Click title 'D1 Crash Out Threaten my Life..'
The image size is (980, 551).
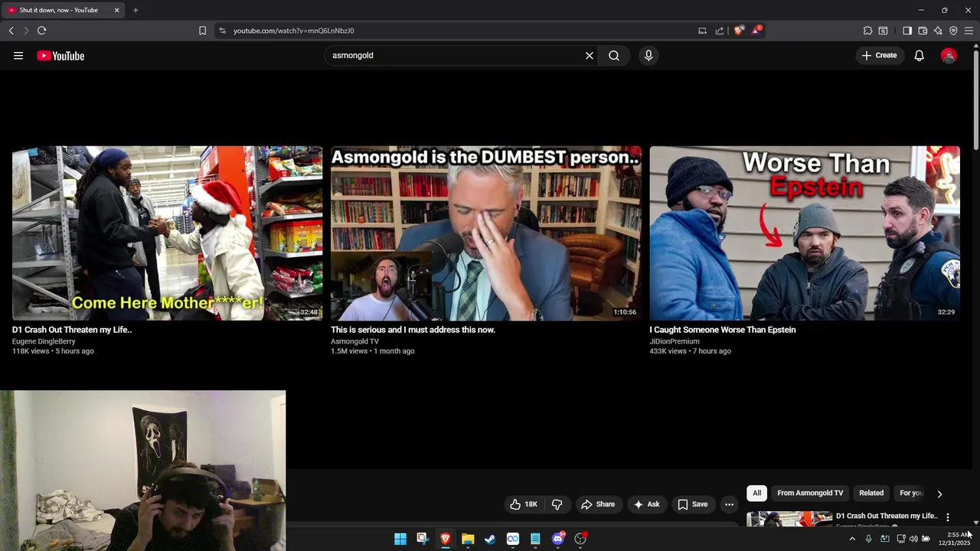point(72,330)
